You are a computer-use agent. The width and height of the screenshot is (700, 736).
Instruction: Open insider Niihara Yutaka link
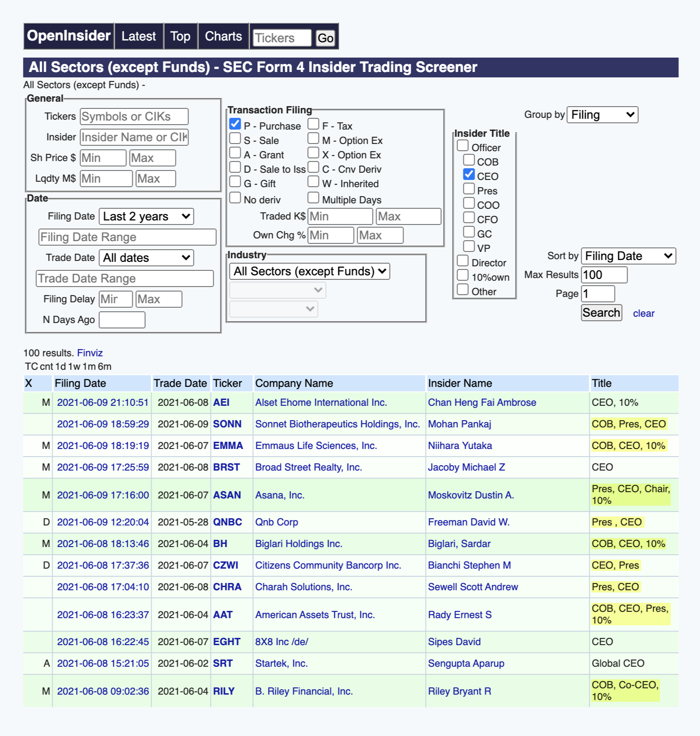(x=460, y=445)
